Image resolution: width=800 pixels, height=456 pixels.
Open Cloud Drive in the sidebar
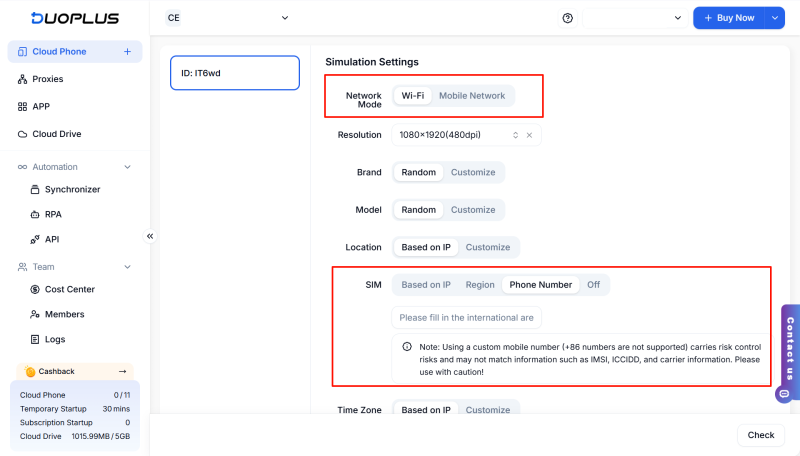[56, 134]
